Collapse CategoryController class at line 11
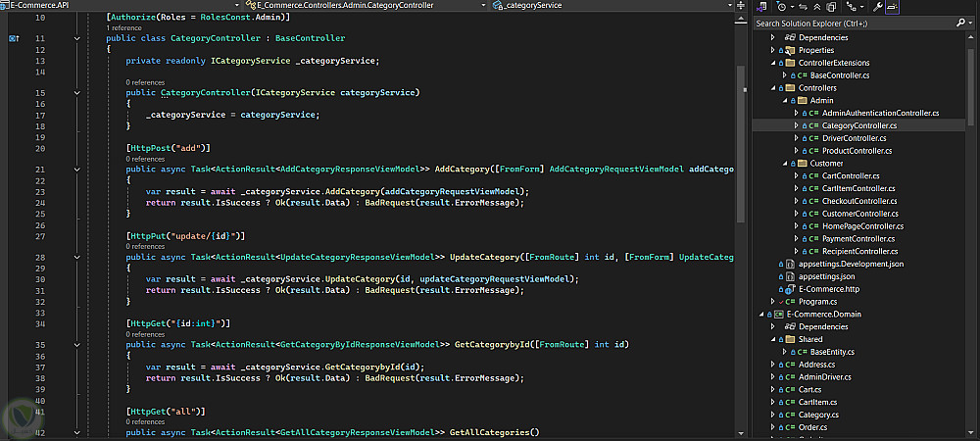Viewport: 980px width, 441px height. coord(76,38)
